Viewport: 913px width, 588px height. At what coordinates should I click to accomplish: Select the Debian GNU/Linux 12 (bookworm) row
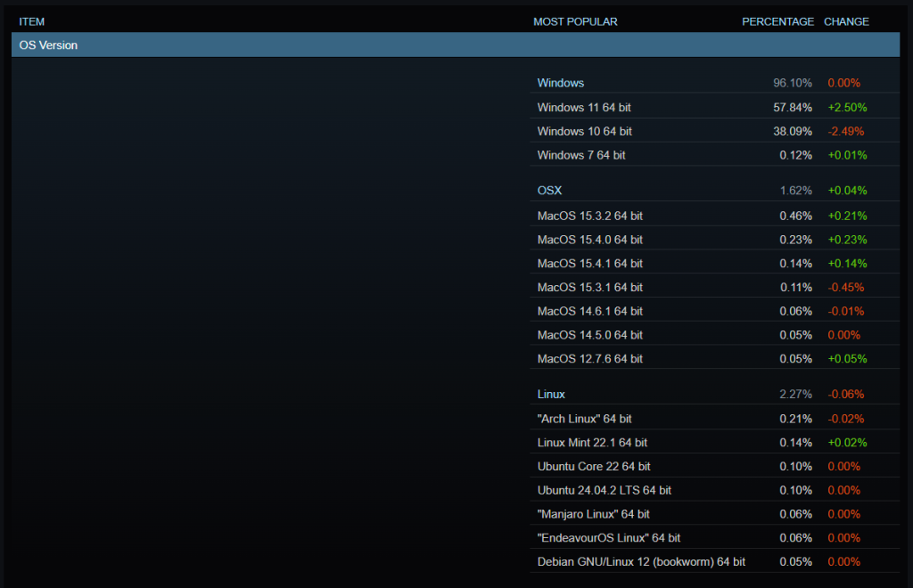tap(714, 561)
